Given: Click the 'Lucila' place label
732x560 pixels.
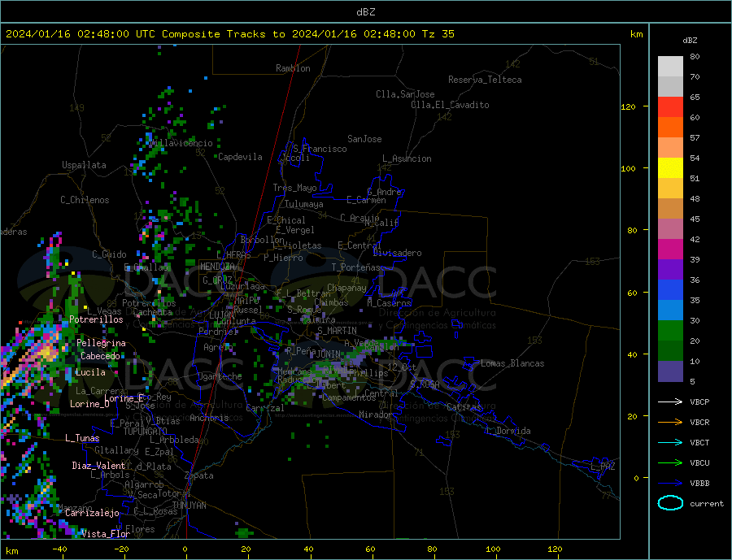Looking at the screenshot, I should tap(90, 372).
